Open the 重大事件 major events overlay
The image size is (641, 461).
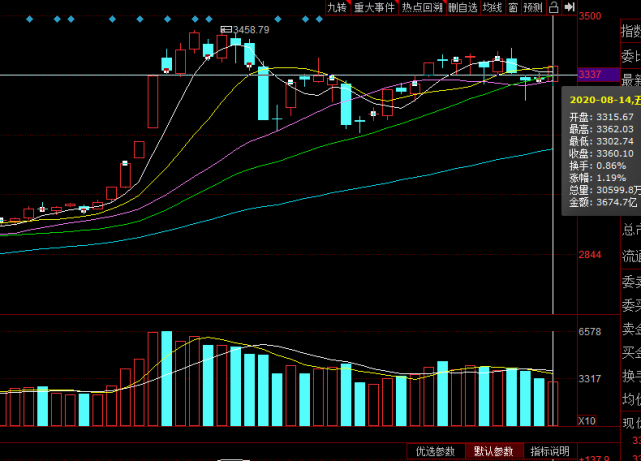tap(374, 7)
